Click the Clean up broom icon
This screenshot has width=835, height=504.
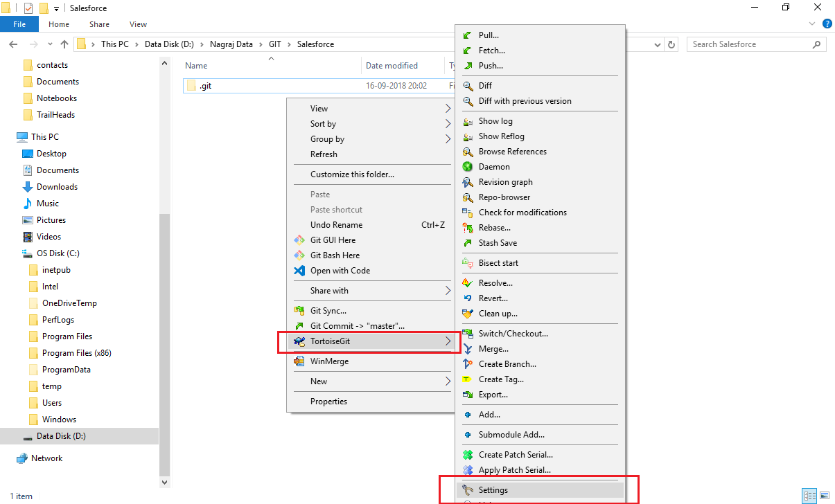(468, 314)
